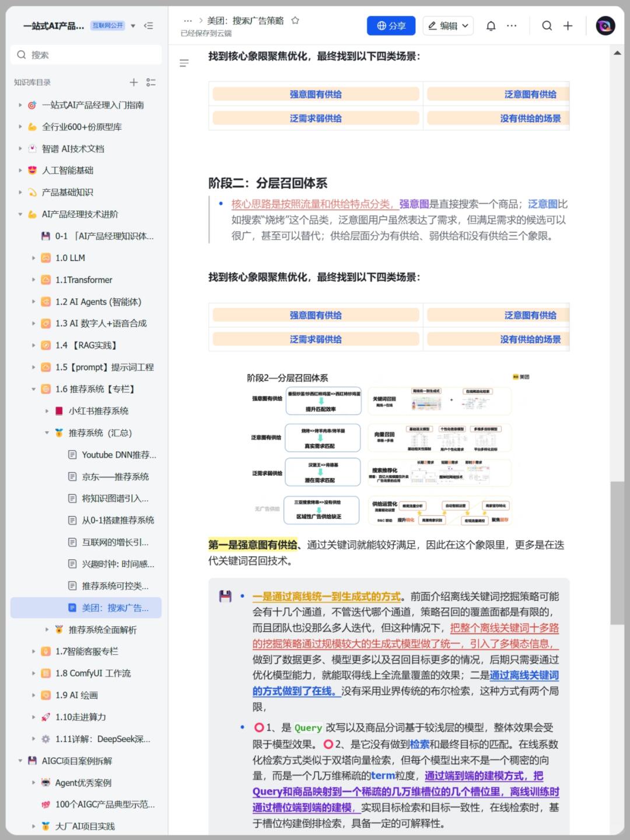
Task: Click the 互联网公开 badge
Action: [107, 26]
